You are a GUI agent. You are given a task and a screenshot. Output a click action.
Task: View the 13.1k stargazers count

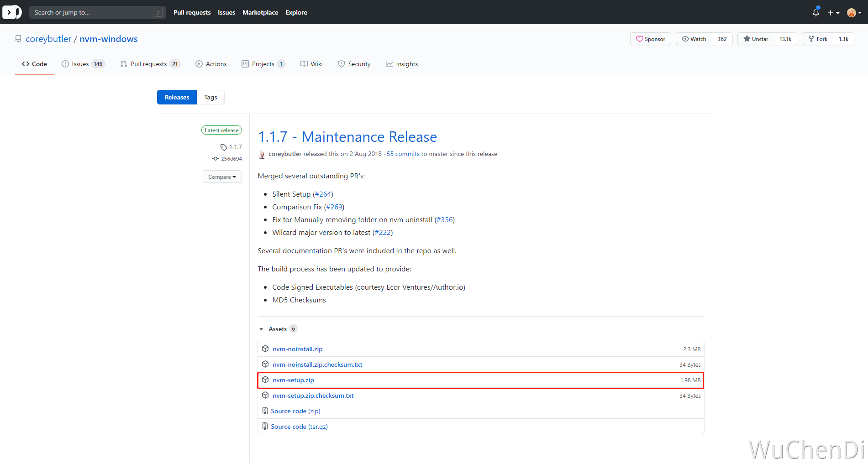pyautogui.click(x=785, y=39)
